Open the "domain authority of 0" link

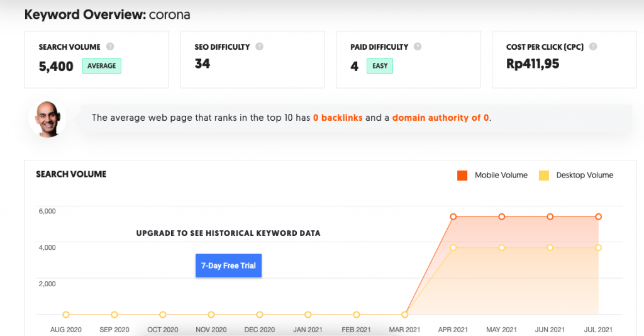[440, 118]
